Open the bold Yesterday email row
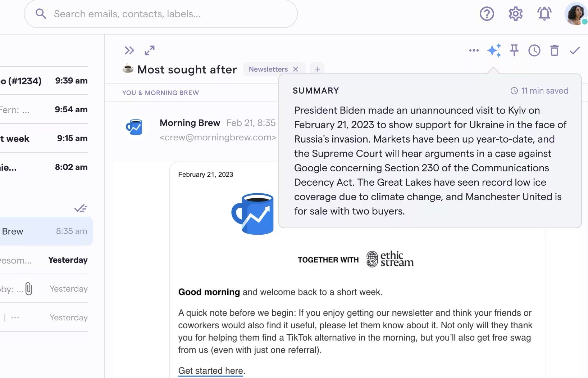Image resolution: width=588 pixels, height=378 pixels. tap(44, 260)
